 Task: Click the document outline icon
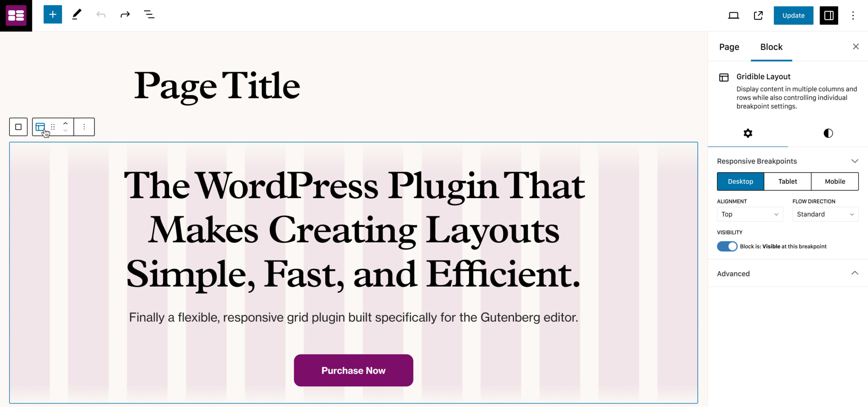click(149, 15)
